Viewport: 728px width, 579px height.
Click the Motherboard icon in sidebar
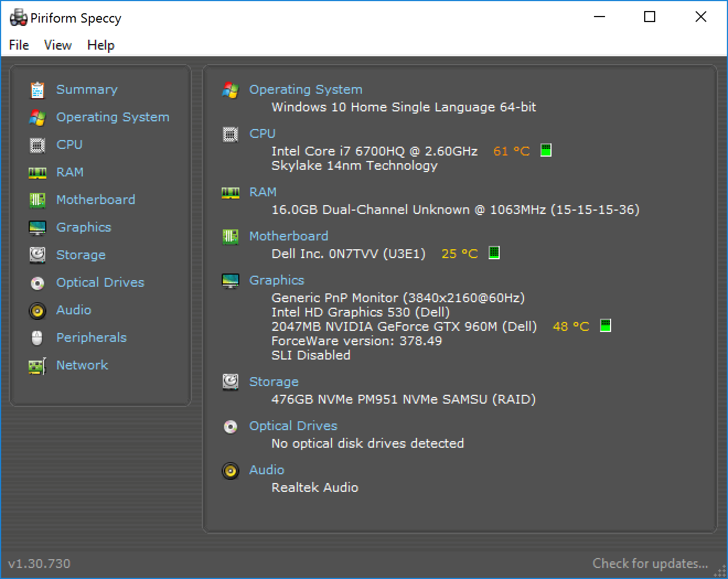(x=37, y=200)
